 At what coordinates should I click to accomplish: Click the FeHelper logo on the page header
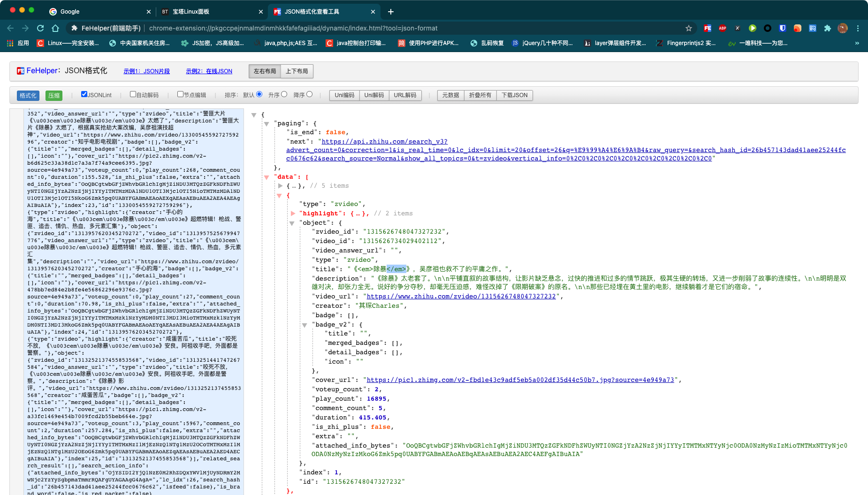click(21, 71)
